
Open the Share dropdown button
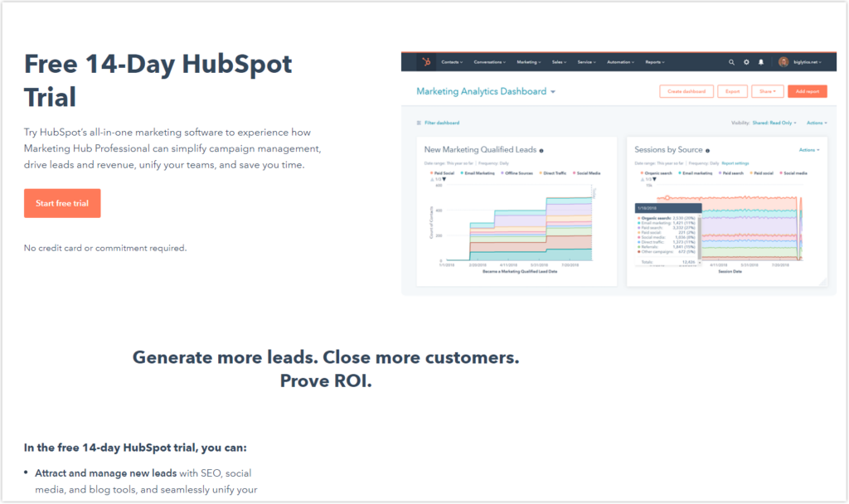coord(767,91)
